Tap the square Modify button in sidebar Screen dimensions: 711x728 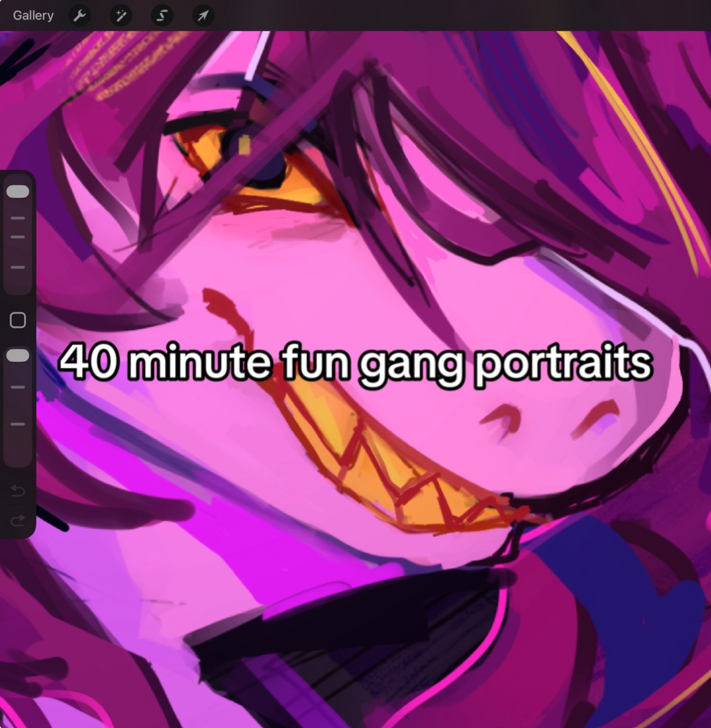tap(18, 320)
